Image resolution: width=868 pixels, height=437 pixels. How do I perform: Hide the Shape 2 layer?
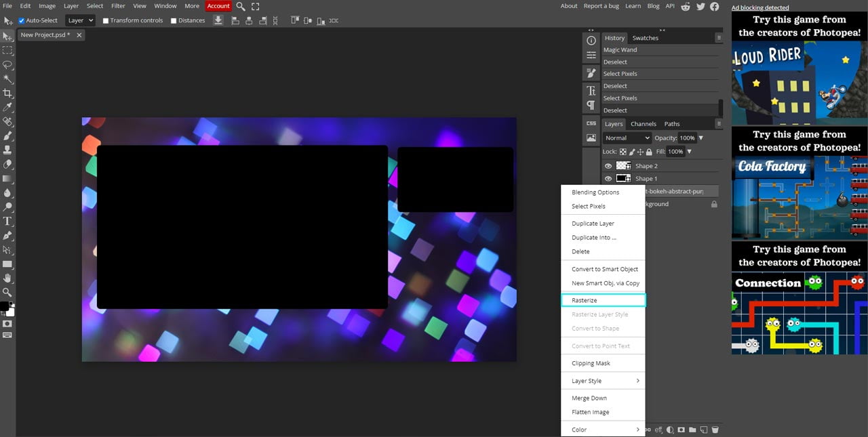tap(608, 165)
